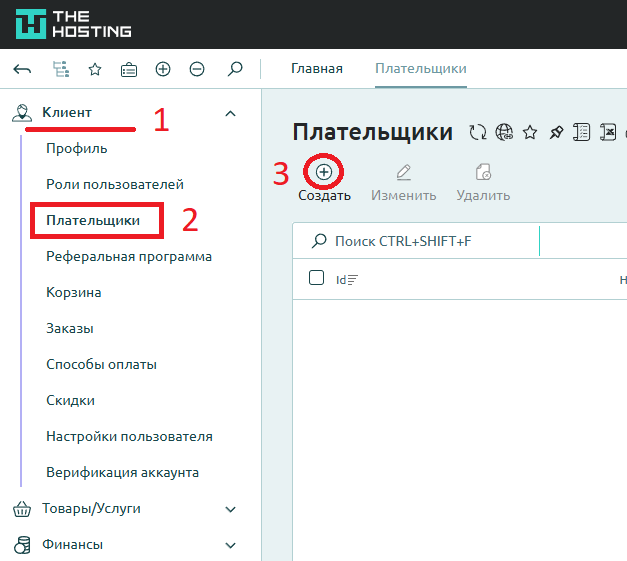
Task: Tick the select-all checkbox in table header
Action: tap(316, 278)
